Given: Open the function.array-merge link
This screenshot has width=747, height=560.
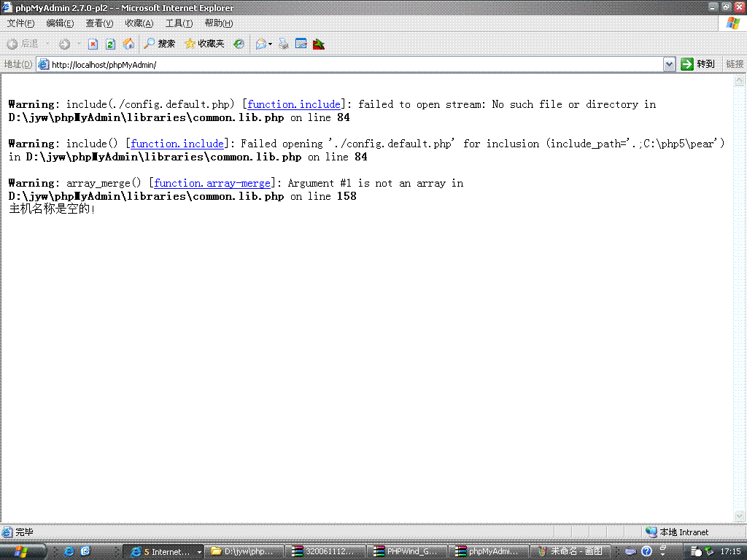Looking at the screenshot, I should click(x=212, y=183).
